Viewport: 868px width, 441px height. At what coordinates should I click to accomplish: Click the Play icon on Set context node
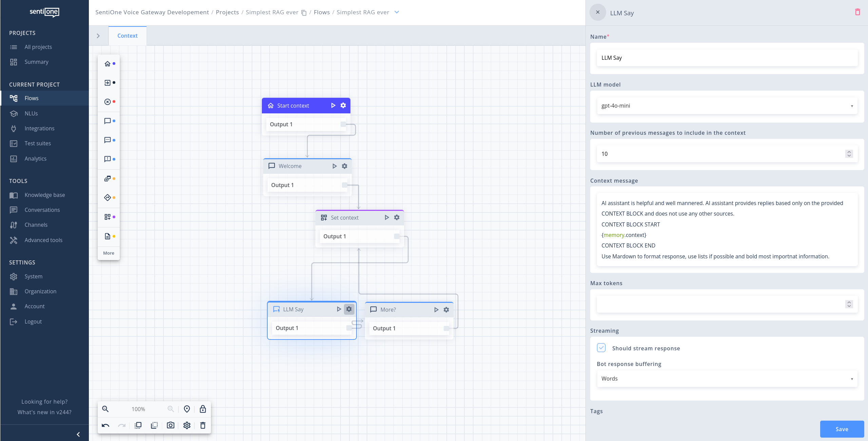[387, 217]
